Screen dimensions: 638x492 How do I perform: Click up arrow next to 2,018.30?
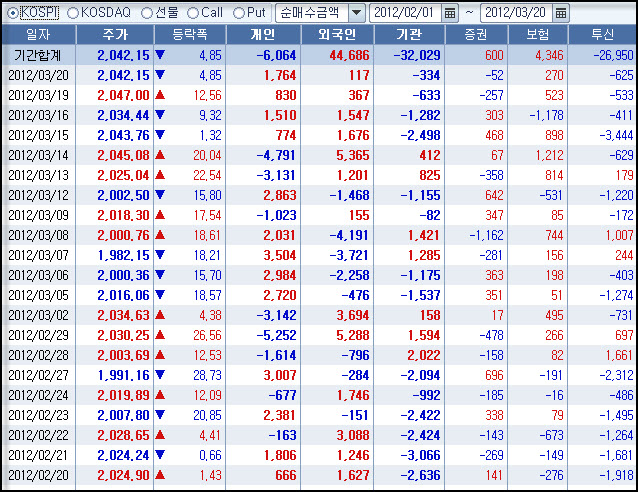coord(160,214)
